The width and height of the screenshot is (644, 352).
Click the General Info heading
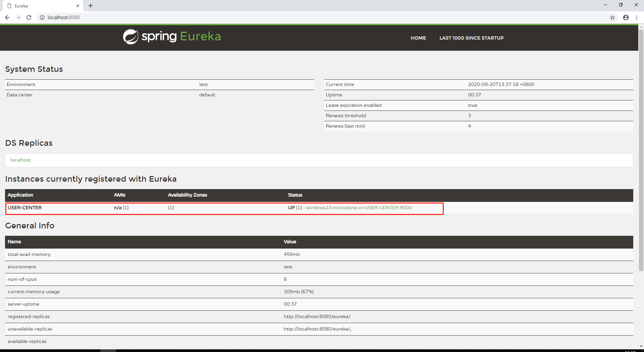point(30,226)
